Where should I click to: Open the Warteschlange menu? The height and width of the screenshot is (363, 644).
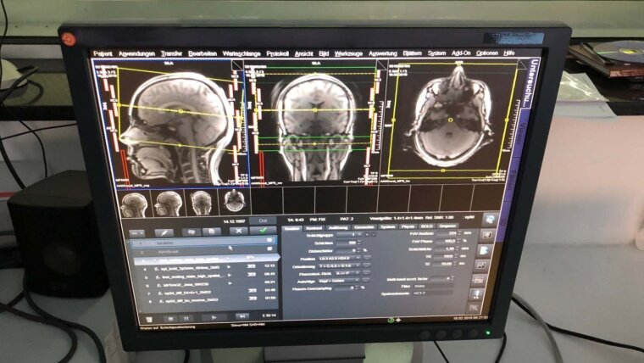pos(241,53)
